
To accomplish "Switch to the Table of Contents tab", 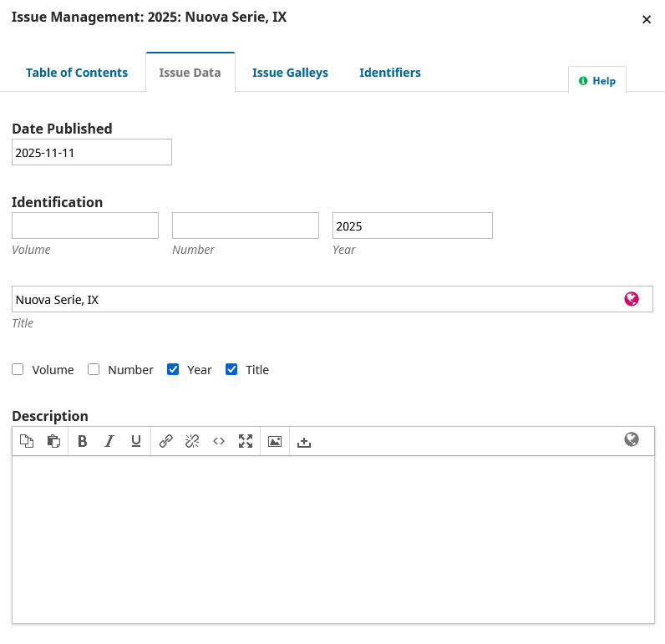I will click(x=77, y=73).
